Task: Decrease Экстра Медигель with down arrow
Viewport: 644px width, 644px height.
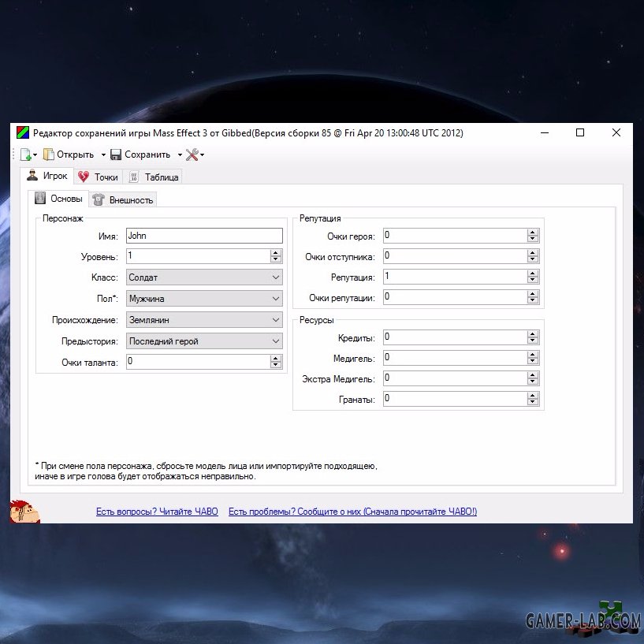Action: [533, 382]
